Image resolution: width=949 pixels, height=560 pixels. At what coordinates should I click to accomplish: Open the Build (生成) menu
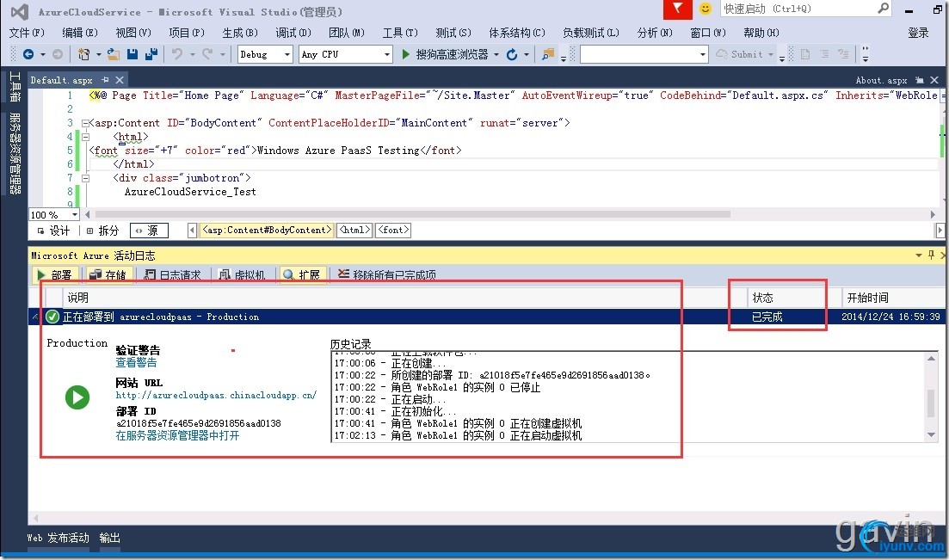240,33
